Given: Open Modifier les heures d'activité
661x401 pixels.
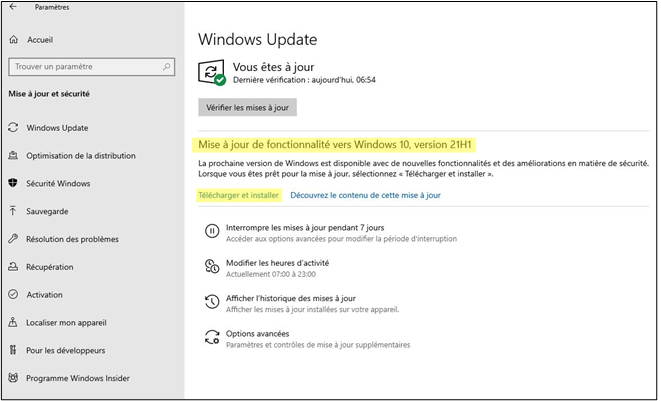Looking at the screenshot, I should (277, 263).
